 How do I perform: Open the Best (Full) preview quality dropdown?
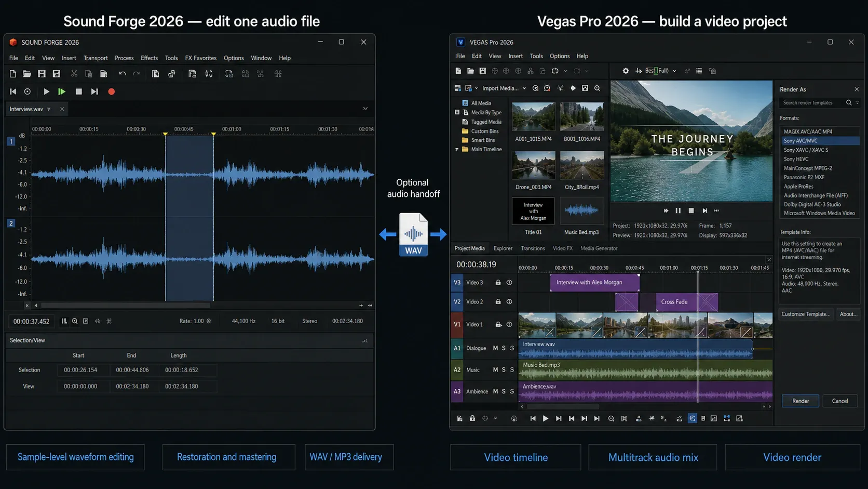click(674, 71)
